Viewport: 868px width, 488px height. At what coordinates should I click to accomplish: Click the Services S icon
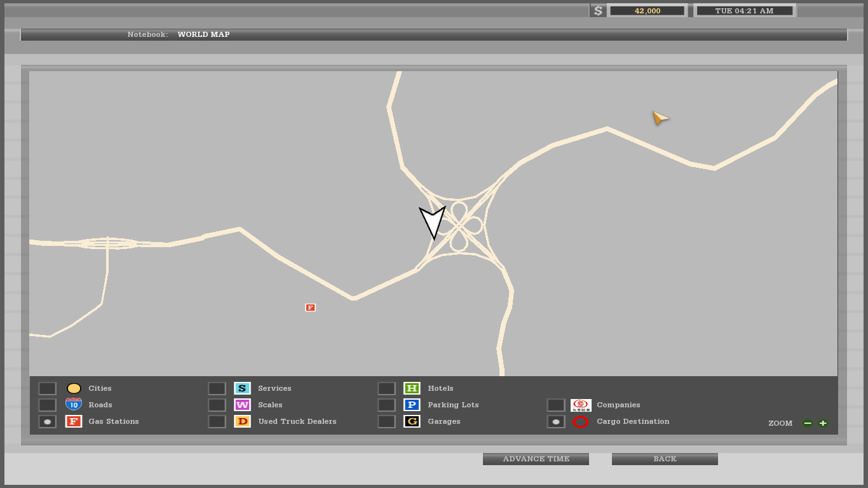242,388
